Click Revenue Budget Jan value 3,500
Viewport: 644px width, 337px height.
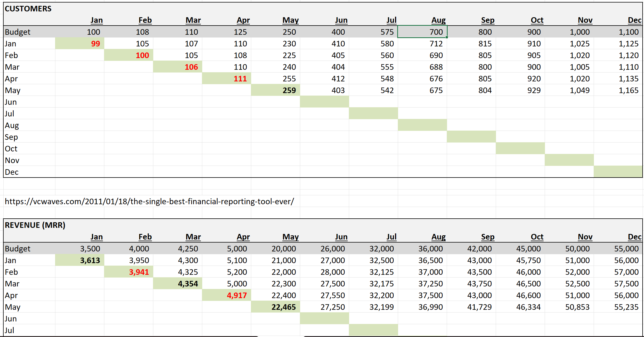pos(90,249)
